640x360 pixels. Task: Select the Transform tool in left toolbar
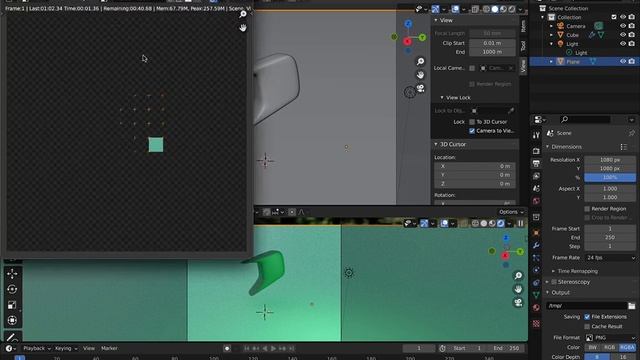point(12,320)
